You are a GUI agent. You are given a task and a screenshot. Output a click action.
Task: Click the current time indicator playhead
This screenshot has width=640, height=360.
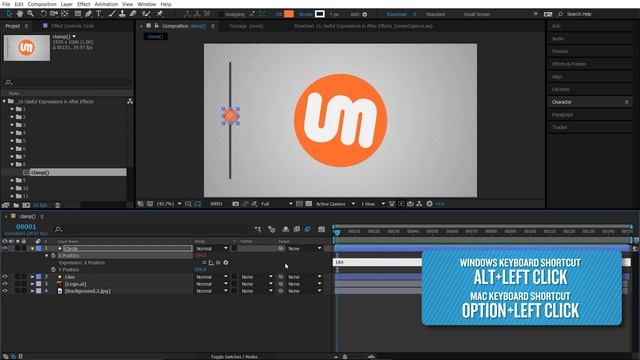click(337, 233)
